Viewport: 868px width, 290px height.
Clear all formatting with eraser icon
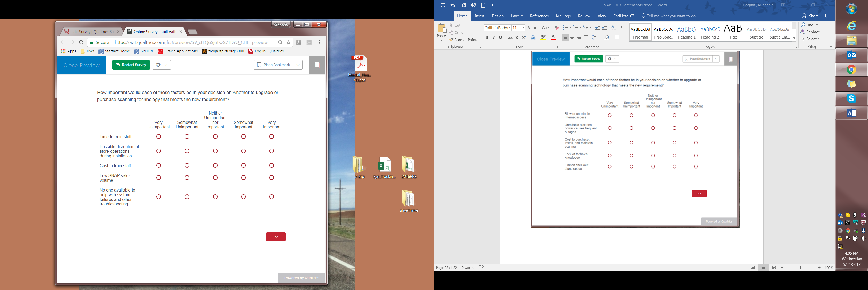click(x=556, y=28)
